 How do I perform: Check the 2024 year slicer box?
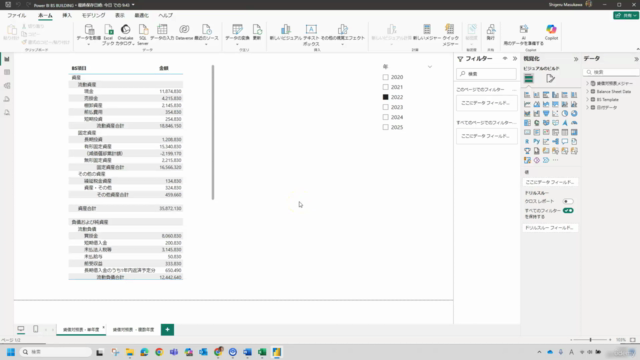(385, 117)
